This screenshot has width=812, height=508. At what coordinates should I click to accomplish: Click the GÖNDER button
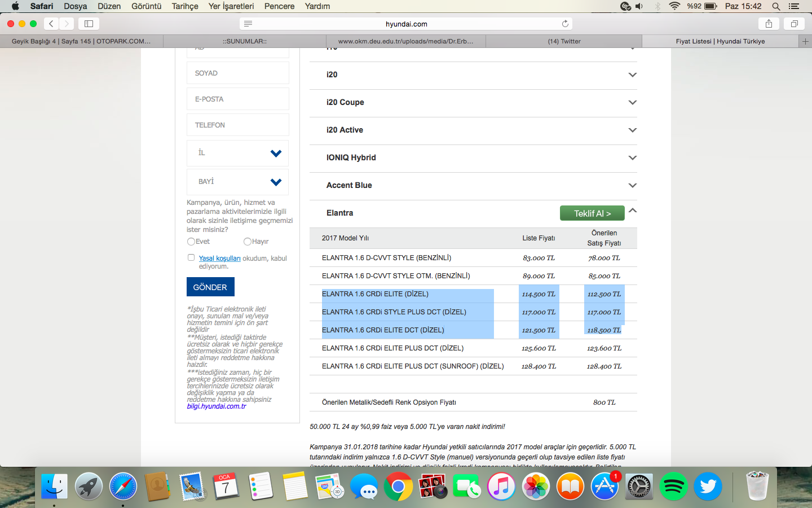click(x=210, y=287)
